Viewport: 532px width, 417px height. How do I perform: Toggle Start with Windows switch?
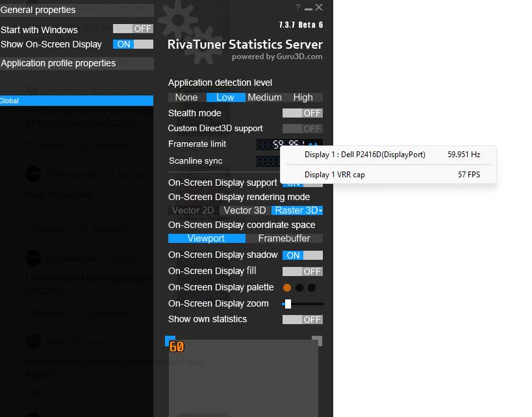click(x=133, y=29)
